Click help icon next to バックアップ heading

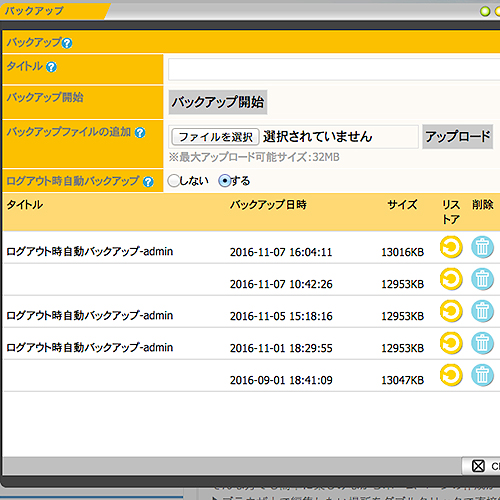tap(67, 43)
